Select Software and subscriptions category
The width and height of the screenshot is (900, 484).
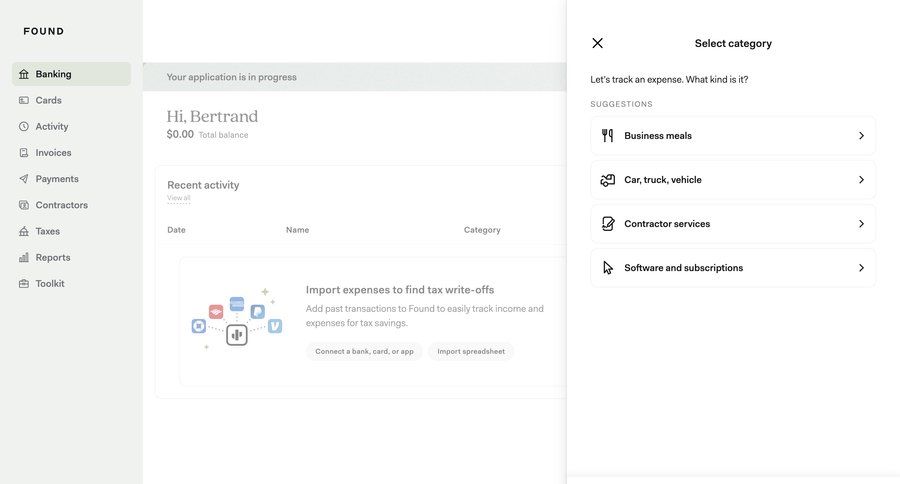tap(733, 268)
